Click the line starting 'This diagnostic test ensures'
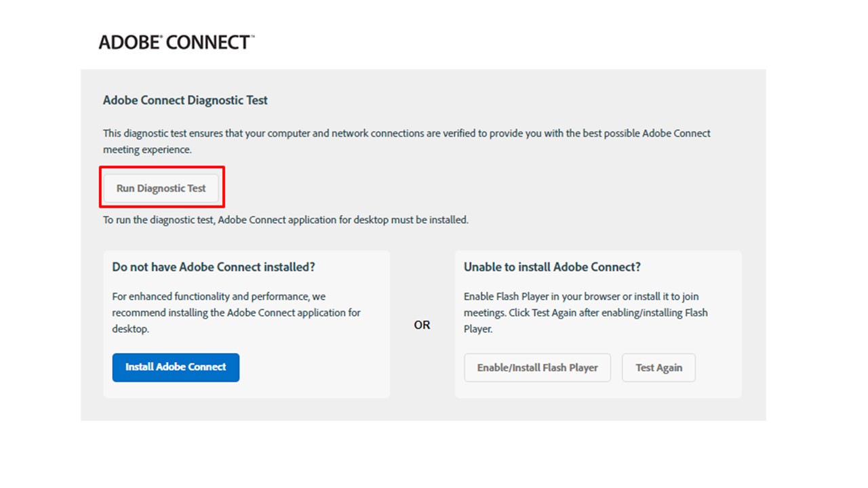 tap(407, 134)
